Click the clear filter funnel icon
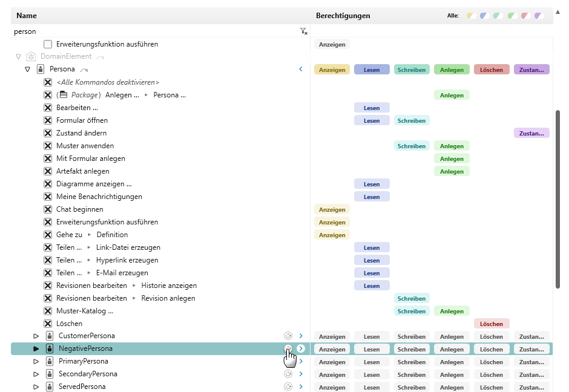The height and width of the screenshot is (392, 569). (x=304, y=31)
